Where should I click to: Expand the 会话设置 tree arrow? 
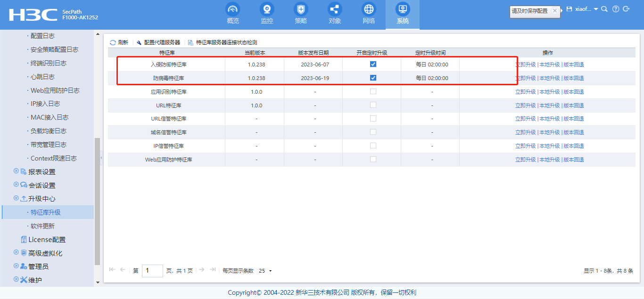coord(16,185)
